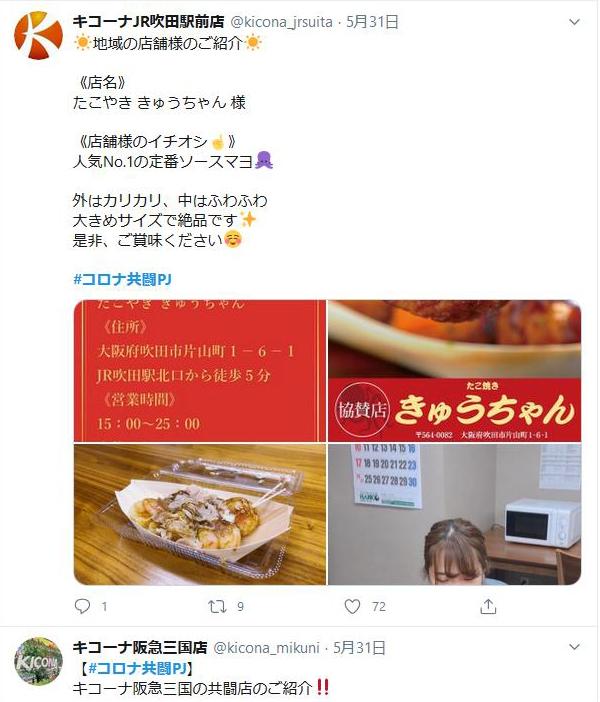Open the キコーナ阪急三国店 profile avatar

point(39,661)
